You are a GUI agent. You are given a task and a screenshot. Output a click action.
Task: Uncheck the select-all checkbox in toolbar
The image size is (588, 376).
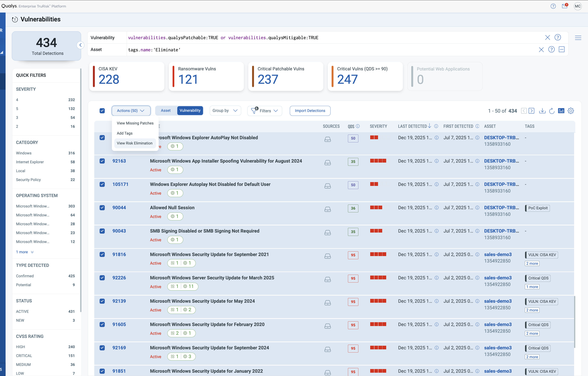102,111
